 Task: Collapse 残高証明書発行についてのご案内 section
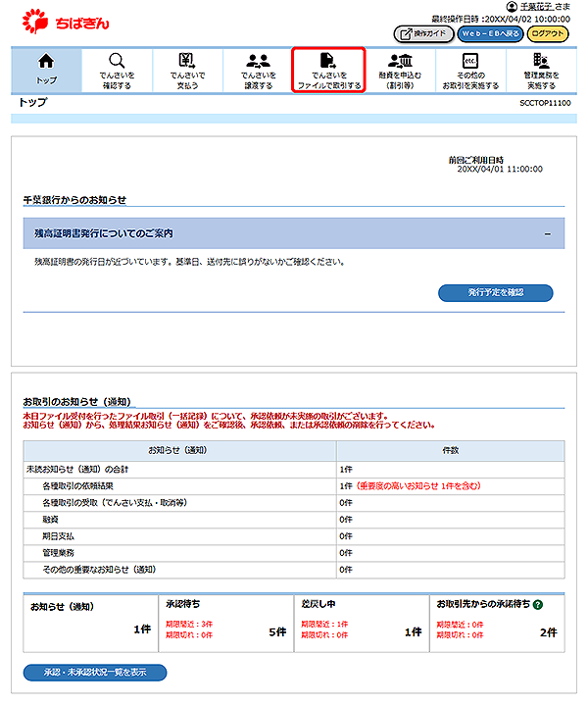coord(547,234)
